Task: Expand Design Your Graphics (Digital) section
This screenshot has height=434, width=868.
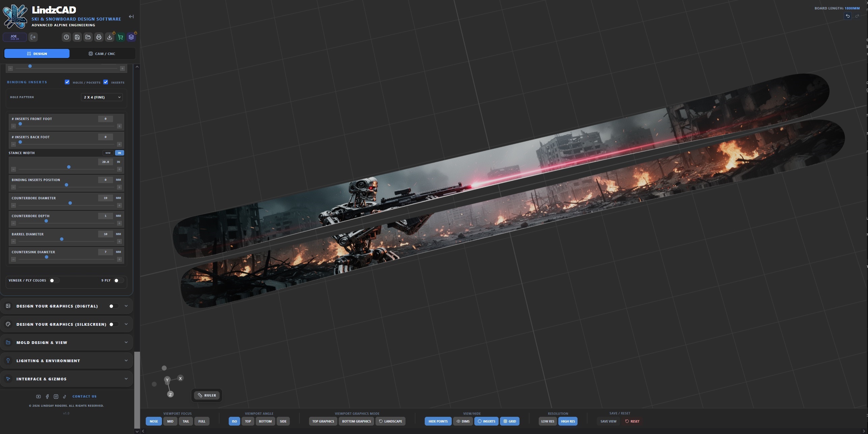Action: 126,306
